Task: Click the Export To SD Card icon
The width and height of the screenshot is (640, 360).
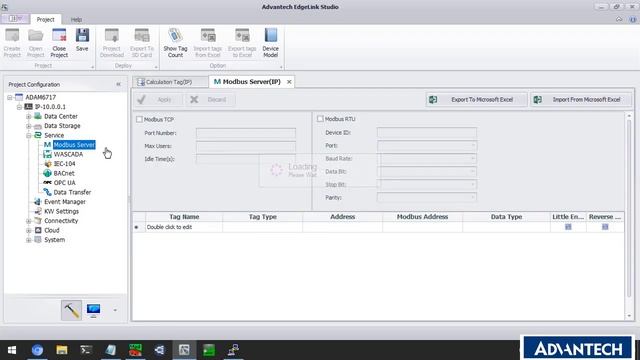Action: point(142,43)
